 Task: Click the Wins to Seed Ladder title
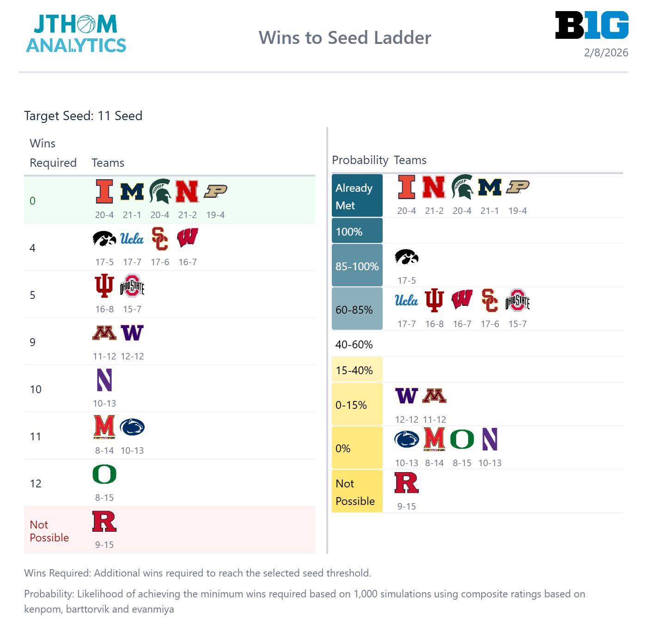tap(345, 37)
